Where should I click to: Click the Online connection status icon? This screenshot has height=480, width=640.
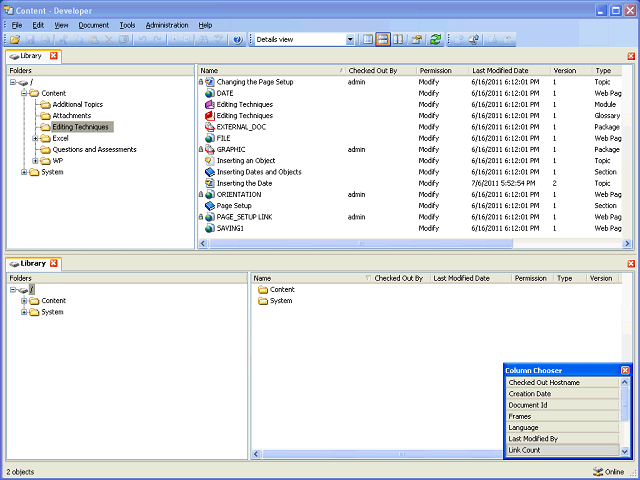click(598, 472)
